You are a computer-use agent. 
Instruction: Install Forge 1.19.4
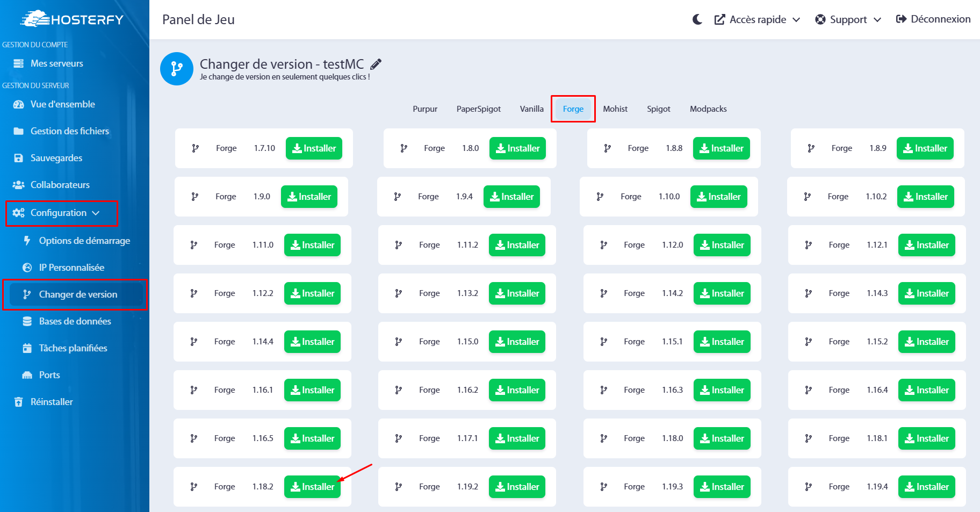[x=927, y=487]
